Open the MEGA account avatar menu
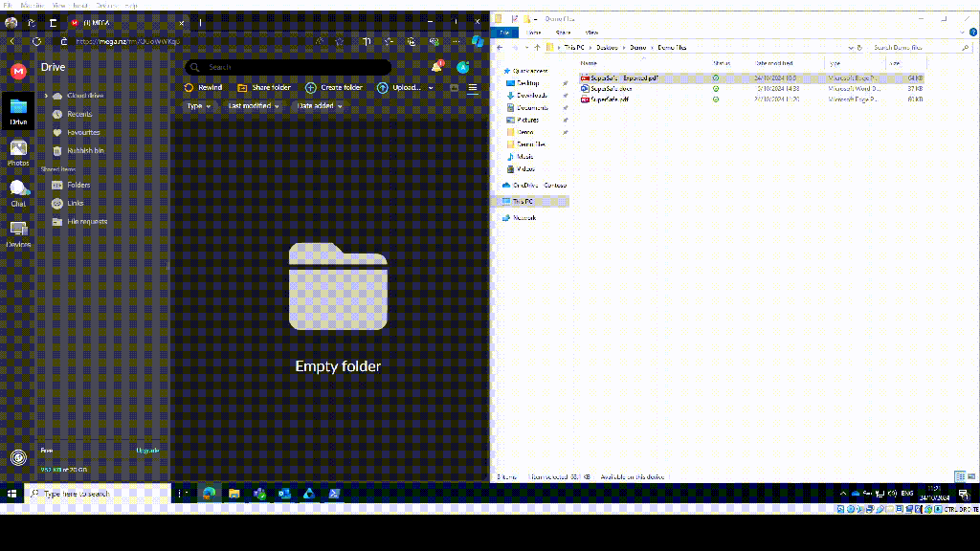Screen dimensions: 980x551 pyautogui.click(x=462, y=67)
